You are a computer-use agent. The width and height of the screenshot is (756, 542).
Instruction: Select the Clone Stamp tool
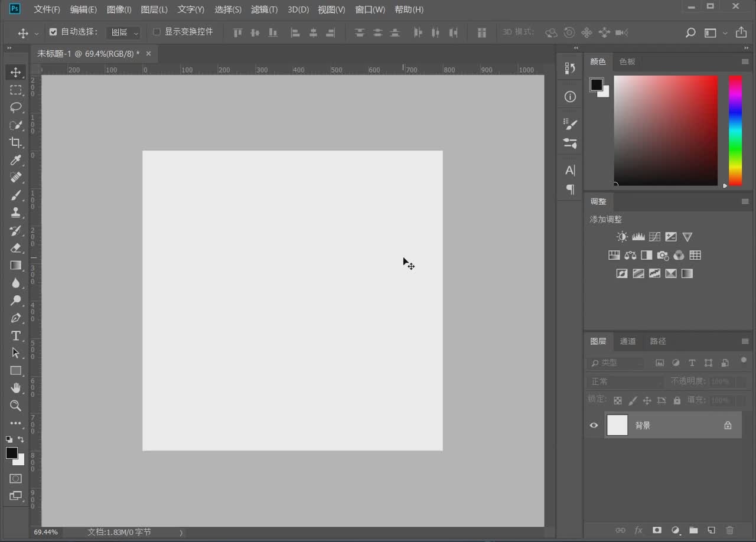tap(16, 213)
